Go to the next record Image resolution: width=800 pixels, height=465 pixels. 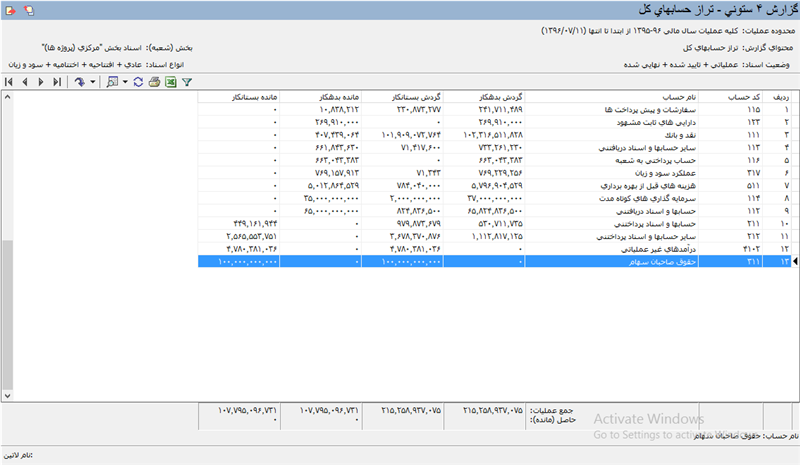tap(41, 81)
